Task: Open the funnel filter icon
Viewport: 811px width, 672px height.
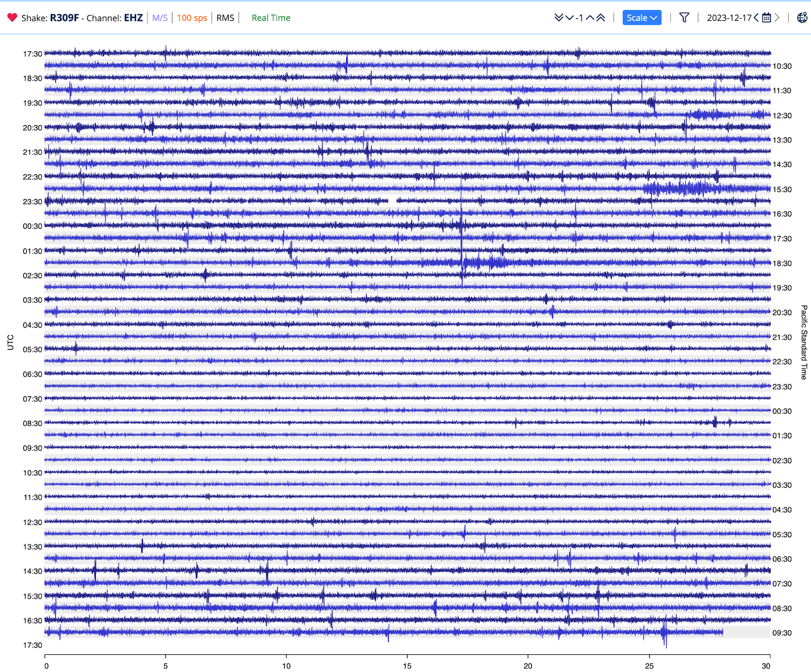Action: 684,18
